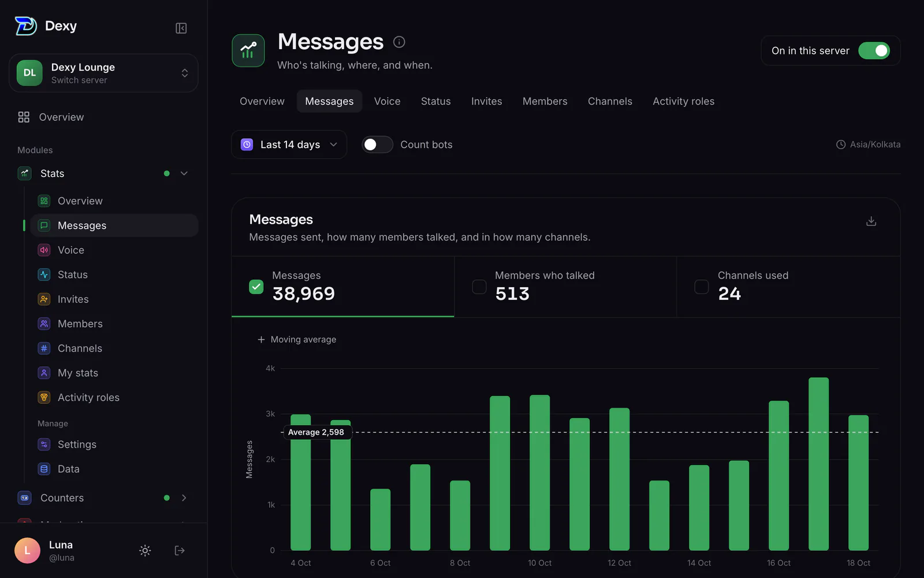Open the Last 14 days range dropdown
The image size is (924, 578).
289,144
